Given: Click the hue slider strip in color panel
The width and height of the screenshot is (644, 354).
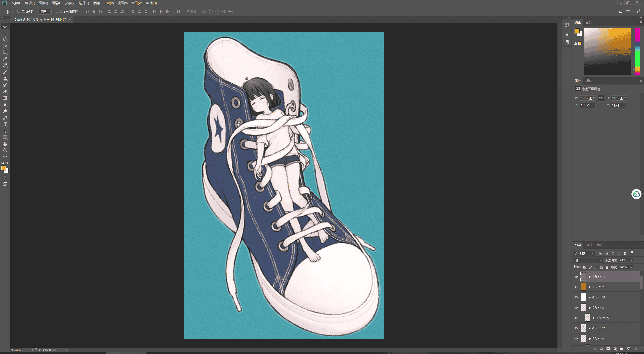Looking at the screenshot, I should (x=637, y=51).
